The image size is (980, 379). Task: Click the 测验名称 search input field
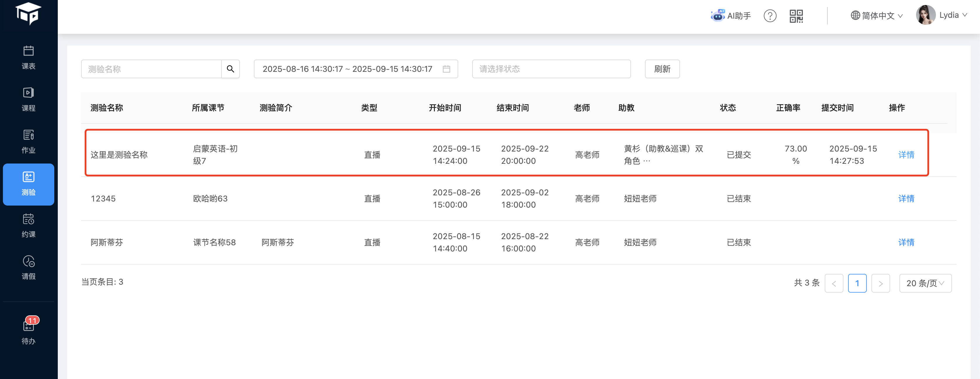click(151, 69)
